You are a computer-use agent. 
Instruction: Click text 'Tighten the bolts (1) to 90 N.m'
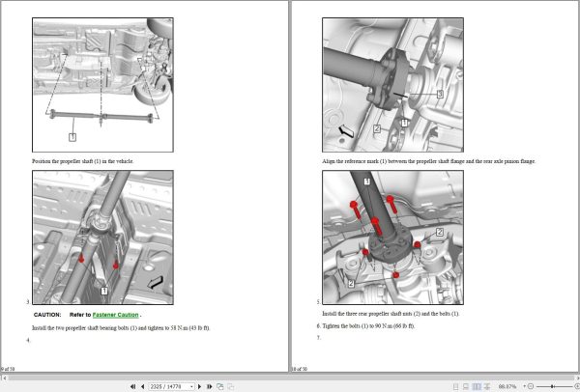coord(358,326)
